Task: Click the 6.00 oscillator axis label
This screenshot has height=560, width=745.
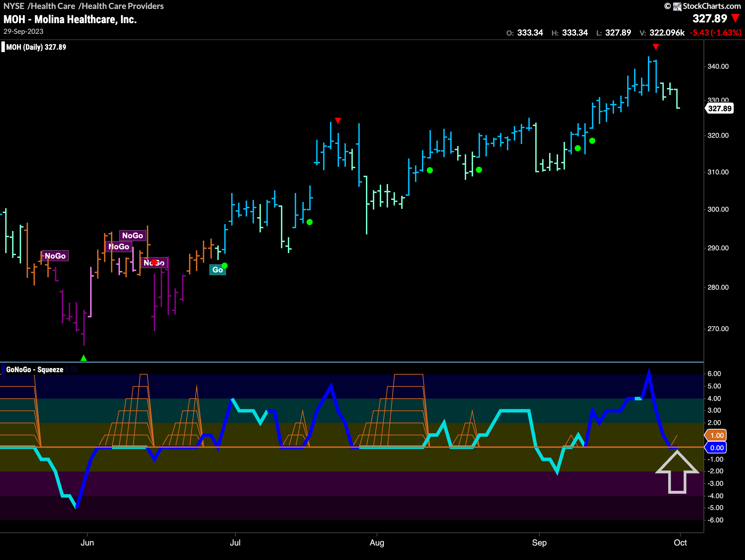Action: (714, 374)
